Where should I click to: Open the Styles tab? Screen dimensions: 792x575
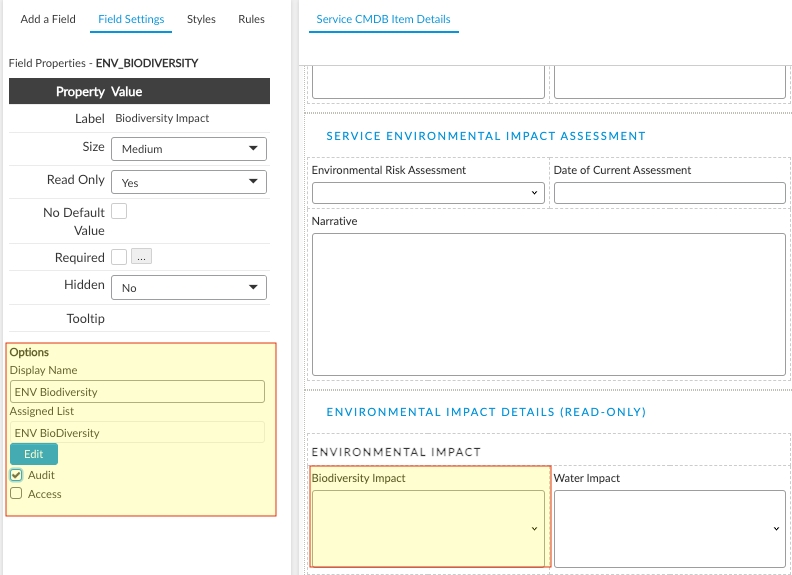(201, 19)
